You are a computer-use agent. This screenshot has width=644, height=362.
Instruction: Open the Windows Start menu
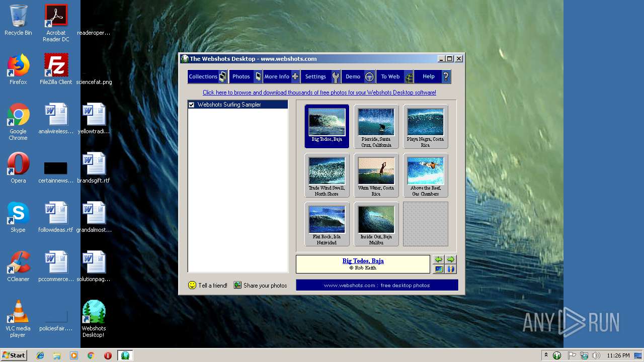coord(14,355)
